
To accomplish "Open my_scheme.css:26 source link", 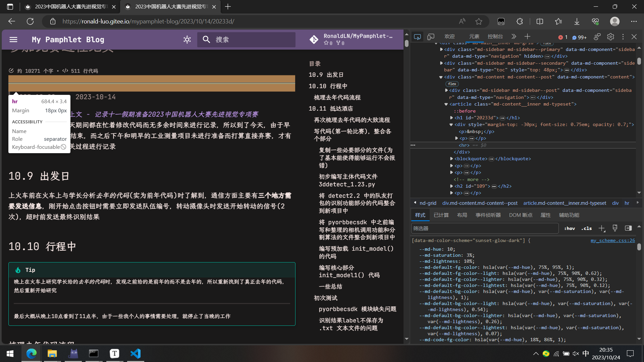I will [612, 241].
